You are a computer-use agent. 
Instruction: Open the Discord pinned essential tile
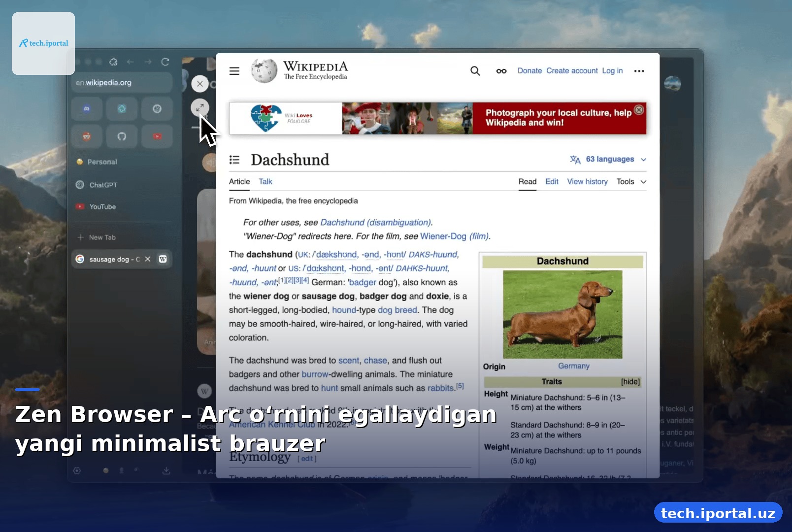(x=87, y=109)
